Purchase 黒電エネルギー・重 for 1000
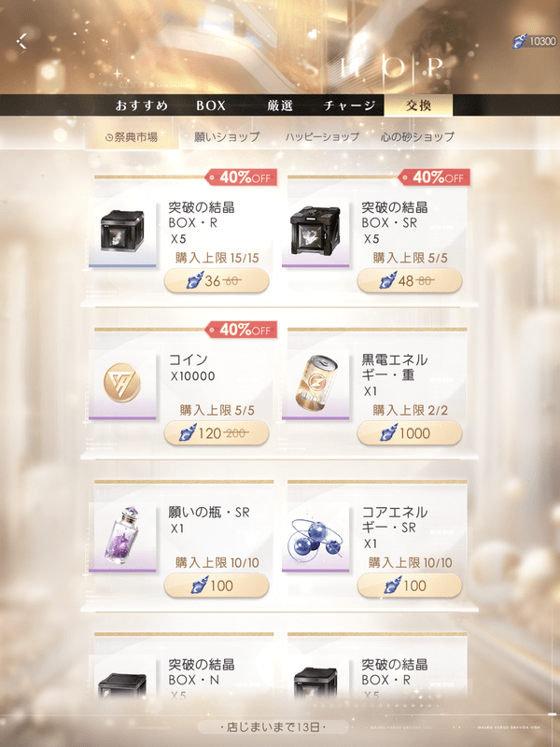Screen dimensions: 560x747 click(410, 433)
